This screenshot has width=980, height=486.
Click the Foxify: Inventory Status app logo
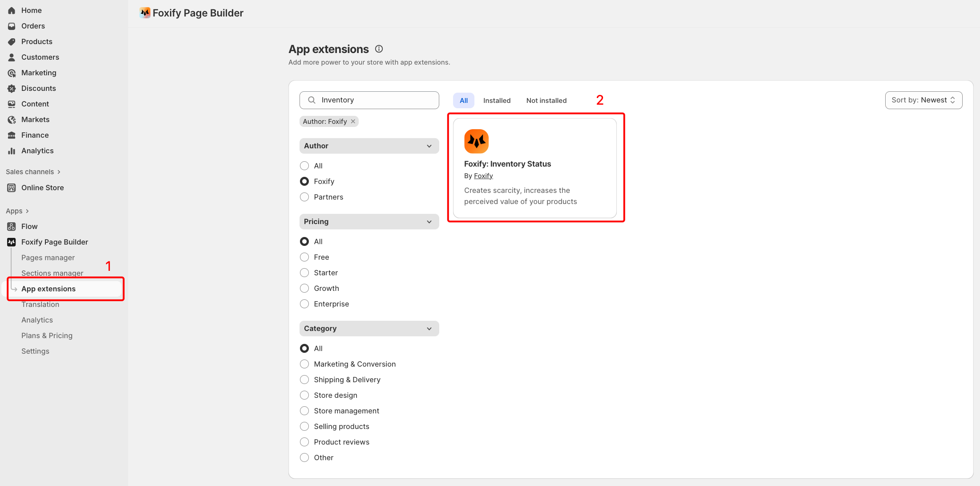click(476, 141)
